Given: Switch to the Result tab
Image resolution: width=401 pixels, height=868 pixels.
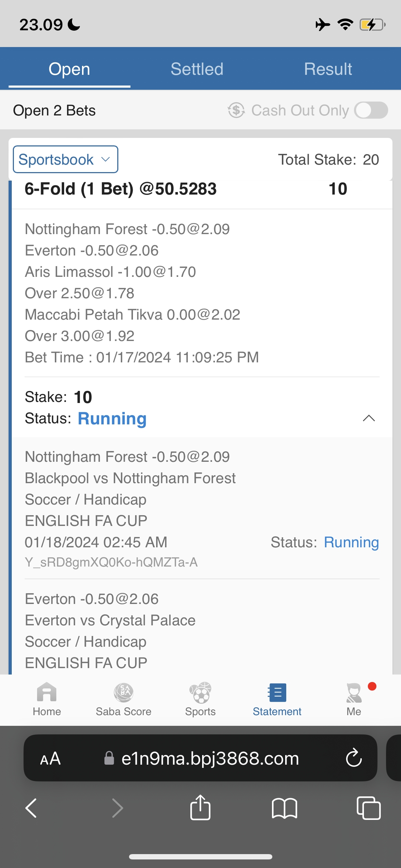Looking at the screenshot, I should (328, 69).
